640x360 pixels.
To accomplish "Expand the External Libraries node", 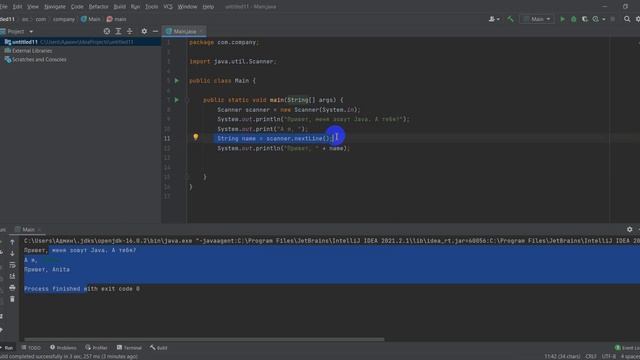I will [x=28, y=51].
